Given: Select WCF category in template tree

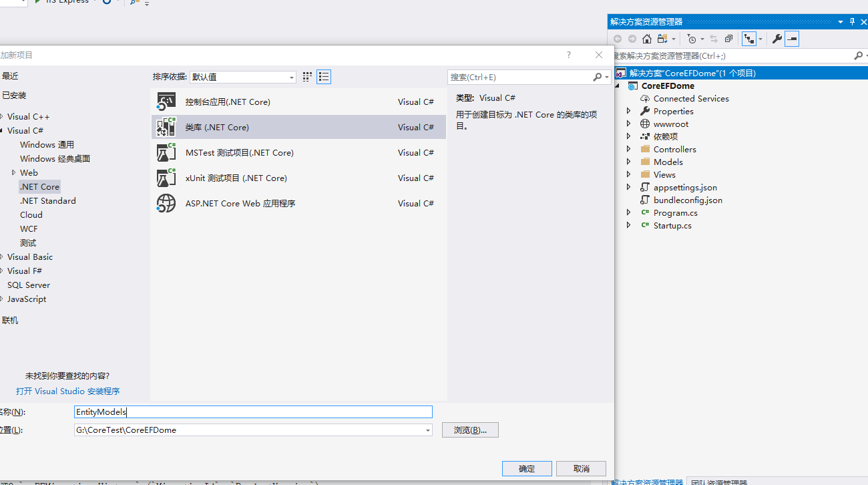Looking at the screenshot, I should [29, 229].
